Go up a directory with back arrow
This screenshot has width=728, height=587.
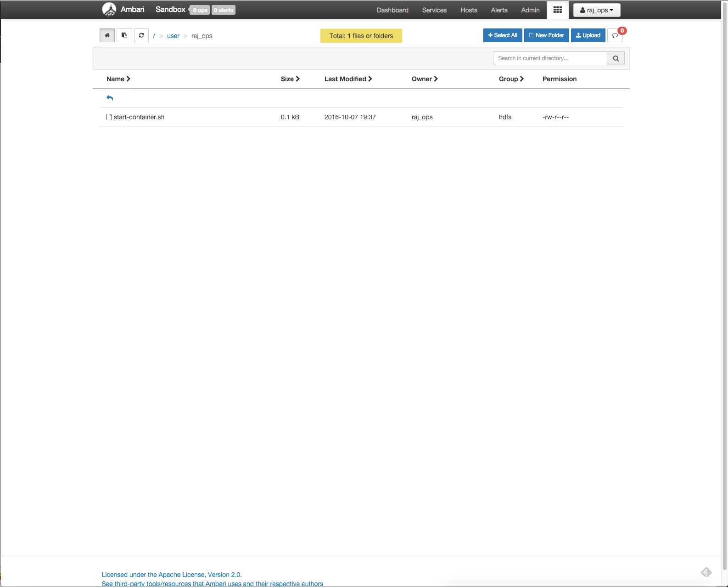[110, 98]
